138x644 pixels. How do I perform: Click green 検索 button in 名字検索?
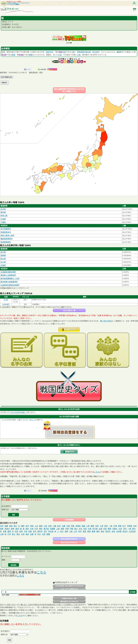point(14,515)
